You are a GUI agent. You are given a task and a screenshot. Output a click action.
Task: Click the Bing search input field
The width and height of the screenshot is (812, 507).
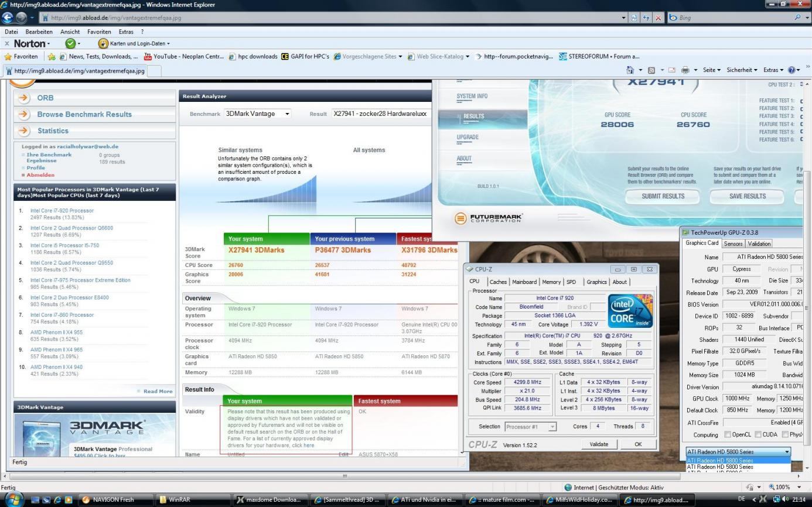pos(730,18)
